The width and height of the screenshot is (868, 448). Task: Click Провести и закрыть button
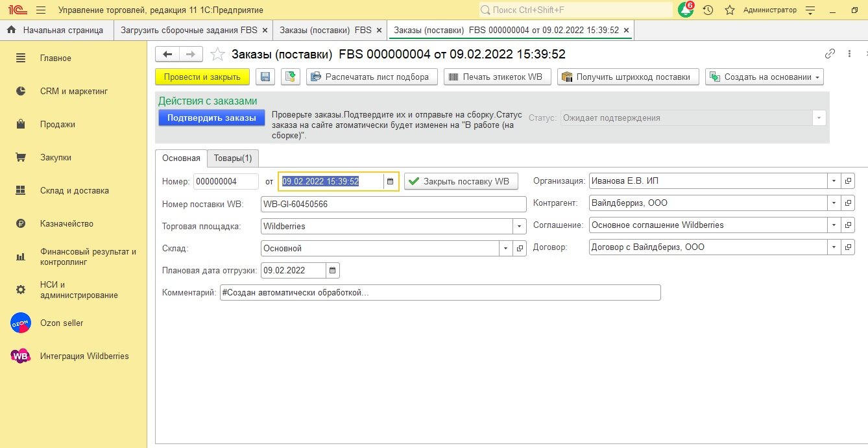[202, 77]
